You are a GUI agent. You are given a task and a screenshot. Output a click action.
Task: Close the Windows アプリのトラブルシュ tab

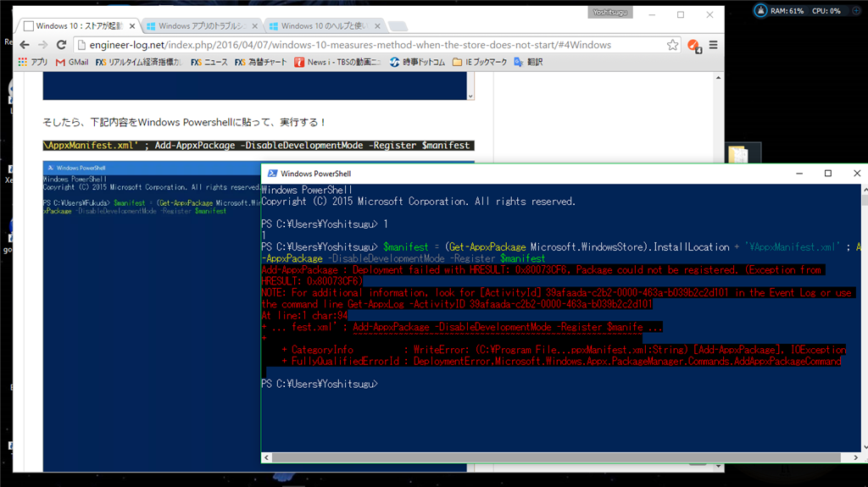[254, 26]
